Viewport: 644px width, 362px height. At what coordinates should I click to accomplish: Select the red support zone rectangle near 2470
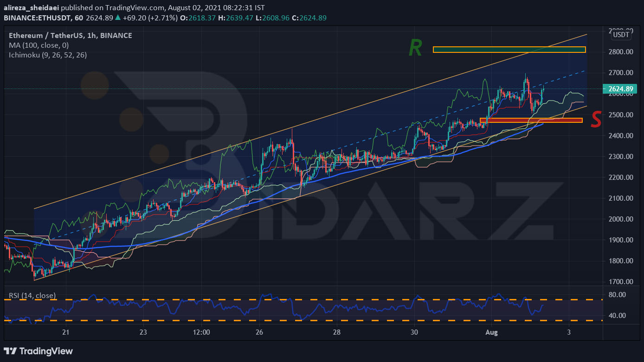[x=531, y=121]
